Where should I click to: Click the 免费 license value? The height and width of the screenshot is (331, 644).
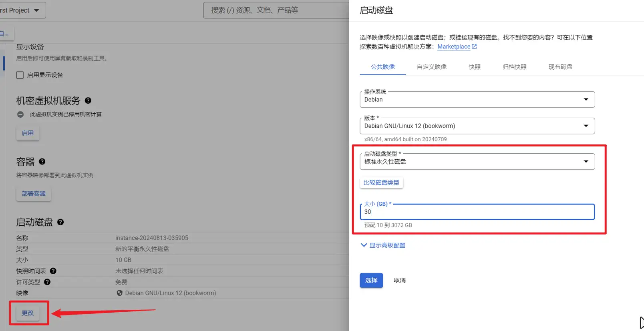tap(121, 282)
